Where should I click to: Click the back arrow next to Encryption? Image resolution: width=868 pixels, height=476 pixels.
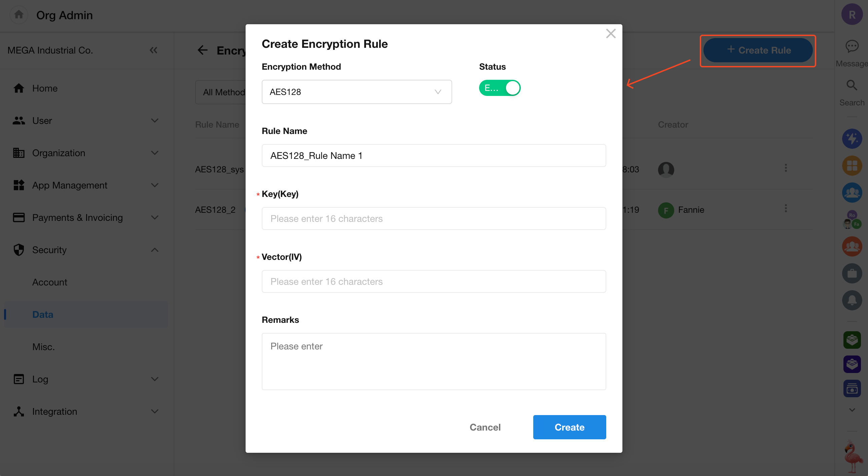[x=203, y=50]
